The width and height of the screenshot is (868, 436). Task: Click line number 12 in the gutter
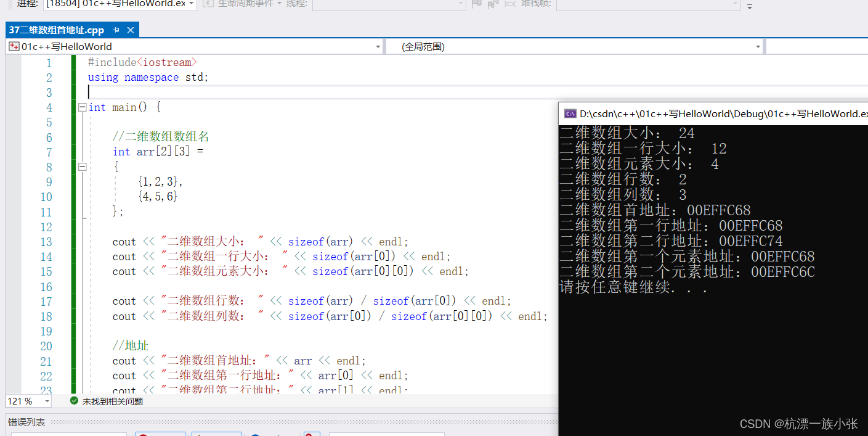(x=46, y=227)
